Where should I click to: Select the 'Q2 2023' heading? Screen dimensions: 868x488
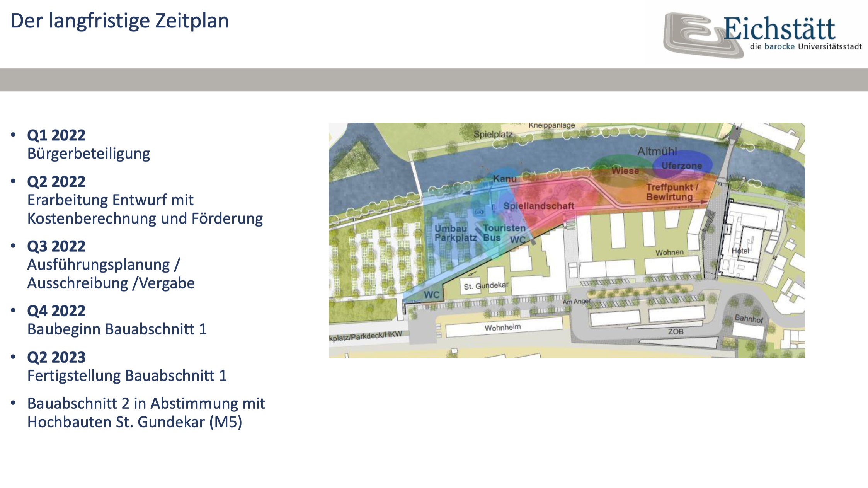point(56,357)
